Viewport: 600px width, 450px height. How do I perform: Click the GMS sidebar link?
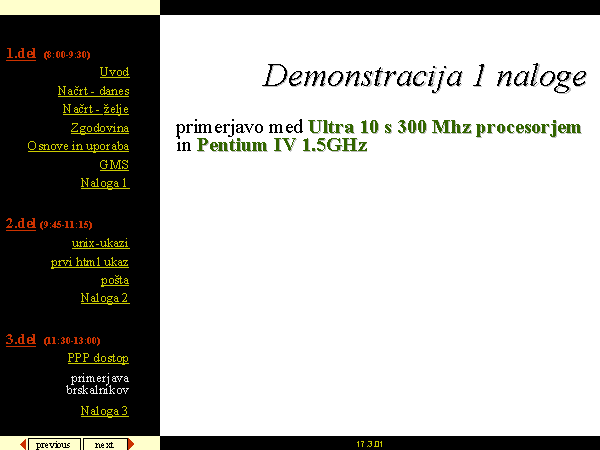pyautogui.click(x=114, y=165)
